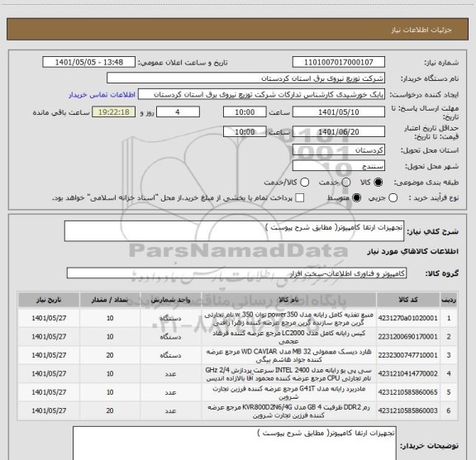
Task: Click the DDR2 KVR800D2N6/4G RAM item name
Action: (x=288, y=410)
